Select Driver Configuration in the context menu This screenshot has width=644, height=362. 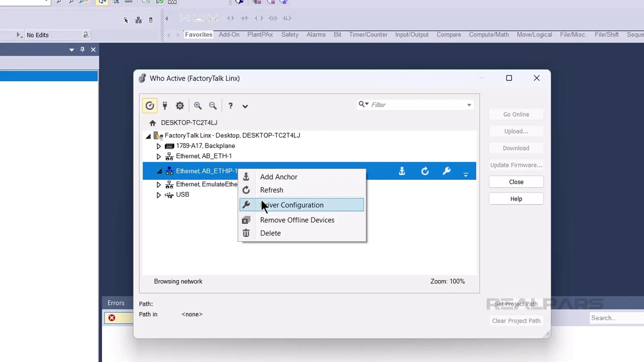click(x=302, y=205)
